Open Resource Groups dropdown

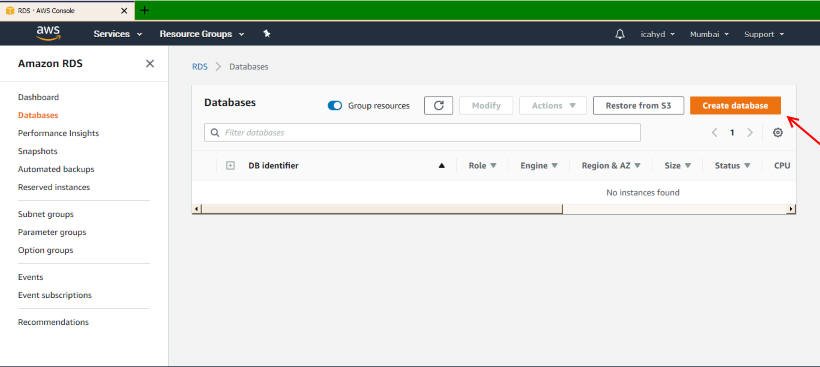[202, 34]
